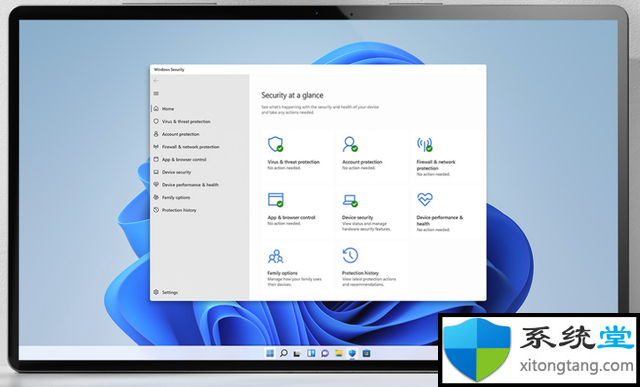Open File Explorer on the taskbar
This screenshot has width=640, height=387.
click(339, 353)
